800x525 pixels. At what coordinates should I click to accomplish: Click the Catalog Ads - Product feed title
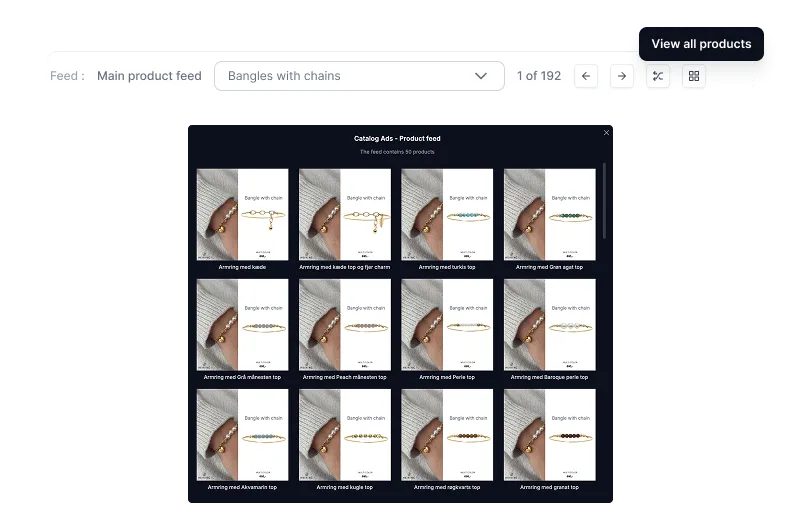click(x=397, y=138)
